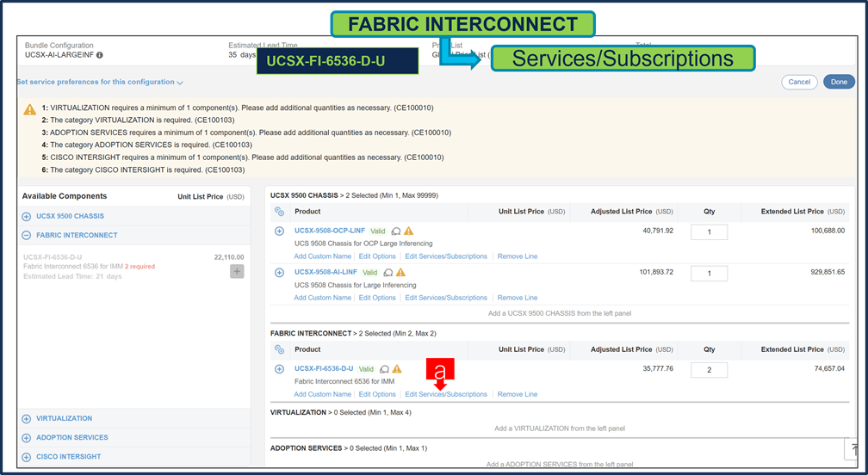Click message 6 about CISCO INTERSIGHT required
The width and height of the screenshot is (868, 475).
143,170
